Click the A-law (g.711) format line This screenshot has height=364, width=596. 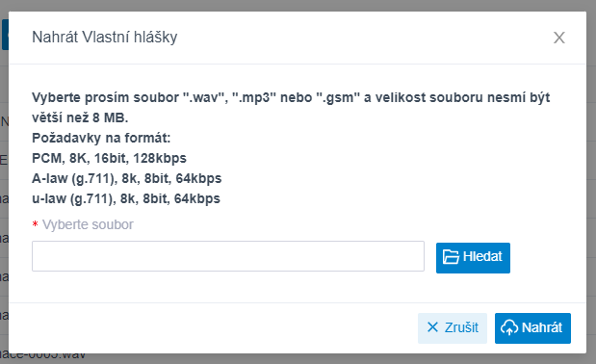126,178
